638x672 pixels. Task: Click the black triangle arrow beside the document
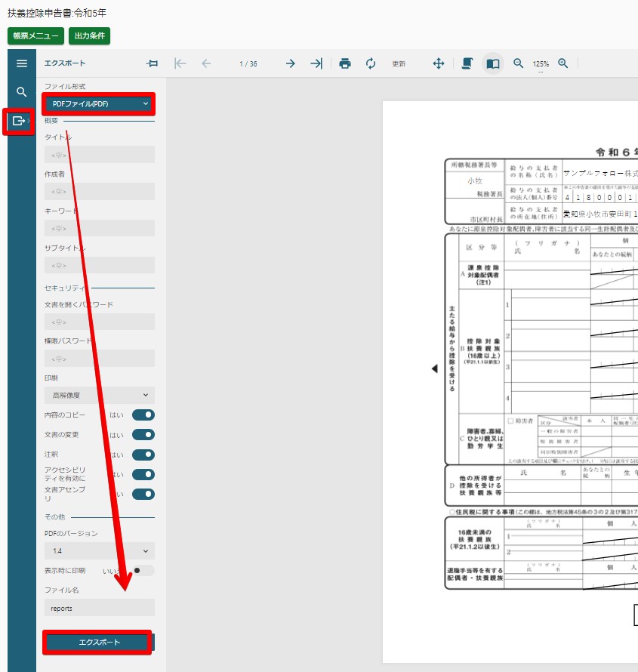[x=434, y=368]
